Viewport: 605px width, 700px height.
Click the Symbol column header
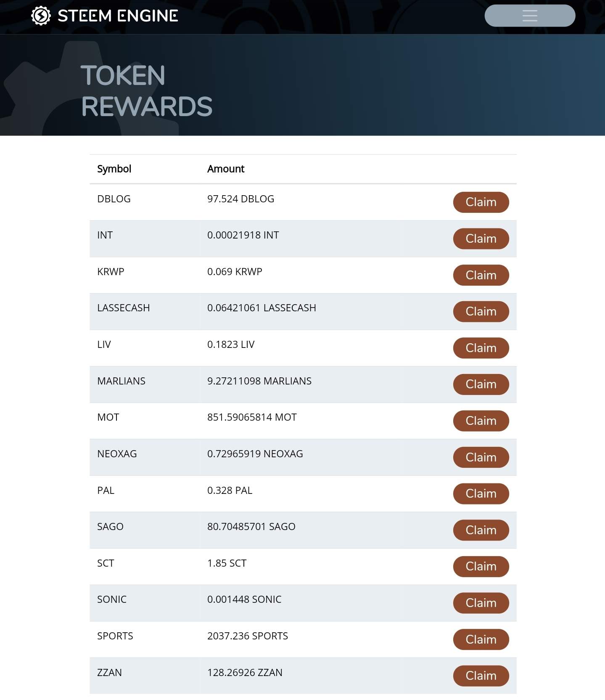pos(114,169)
